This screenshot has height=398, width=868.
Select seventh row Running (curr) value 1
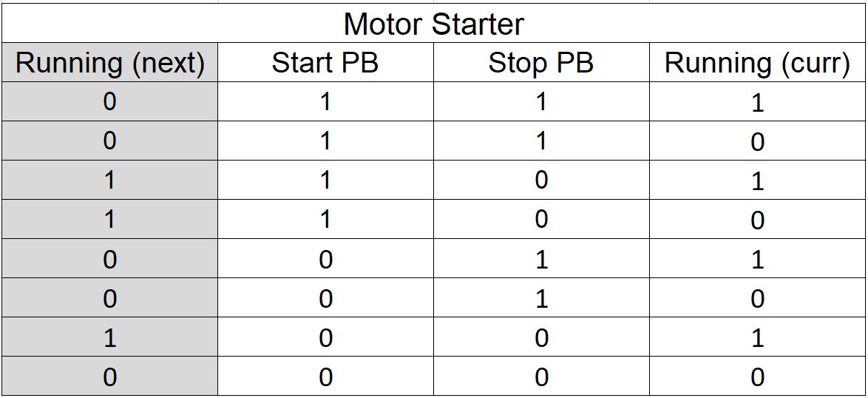(758, 337)
